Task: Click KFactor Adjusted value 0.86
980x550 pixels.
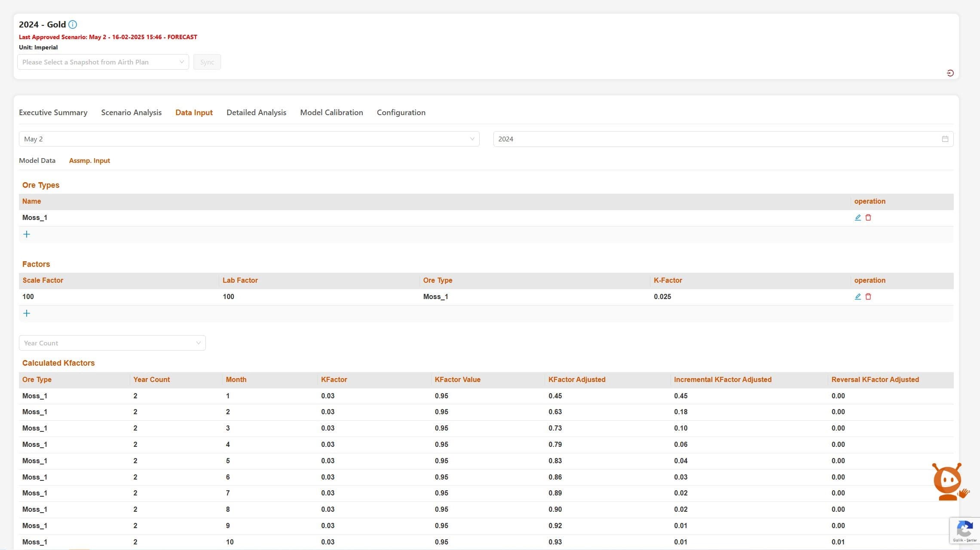Action: pyautogui.click(x=555, y=477)
